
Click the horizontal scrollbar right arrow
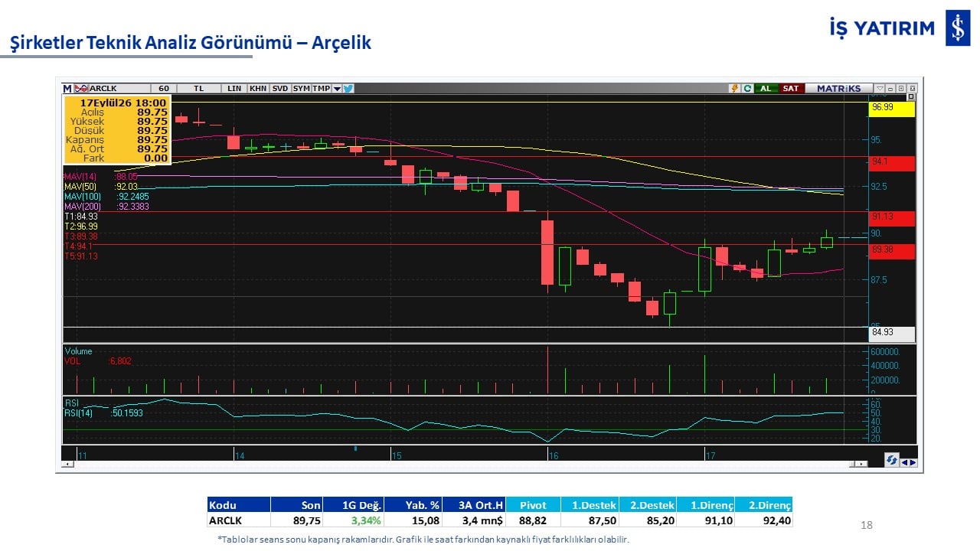861,464
